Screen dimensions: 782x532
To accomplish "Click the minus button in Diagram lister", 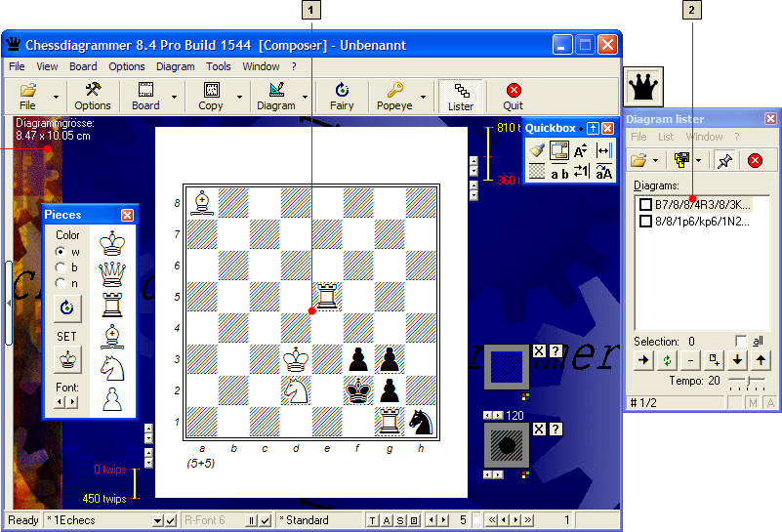I will (690, 360).
